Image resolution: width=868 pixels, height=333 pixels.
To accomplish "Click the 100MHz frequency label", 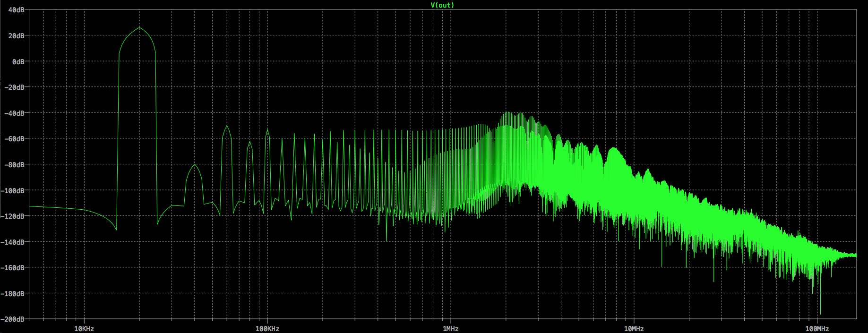I will 817,328.
